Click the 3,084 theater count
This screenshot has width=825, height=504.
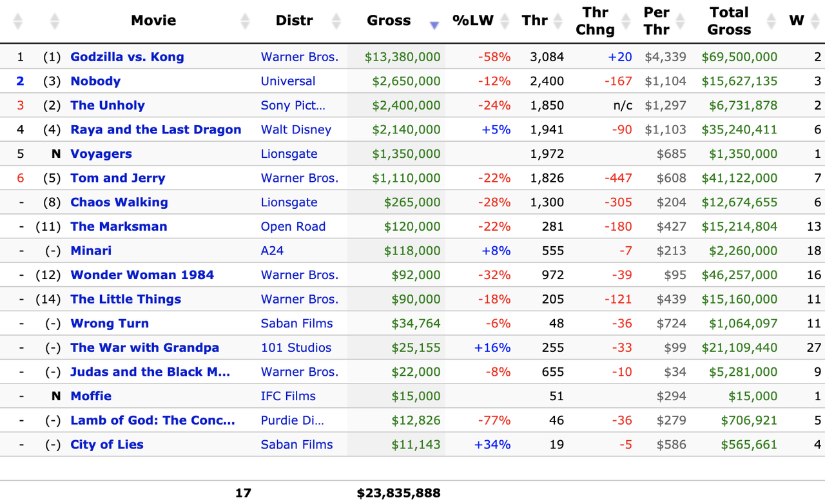(x=547, y=57)
